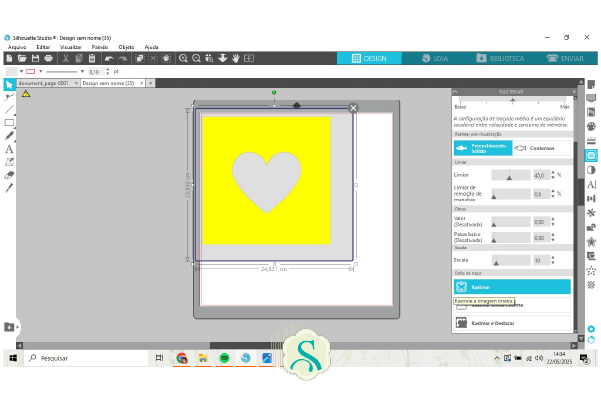Collapse the Rastrear panel header arrow
Image resolution: width=601 pixels, height=400 pixels.
455,92
